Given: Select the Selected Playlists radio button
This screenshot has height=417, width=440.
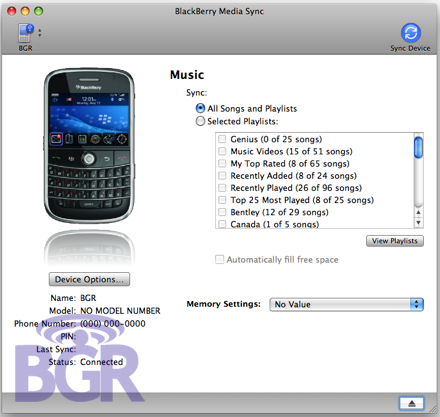Looking at the screenshot, I should [x=200, y=121].
